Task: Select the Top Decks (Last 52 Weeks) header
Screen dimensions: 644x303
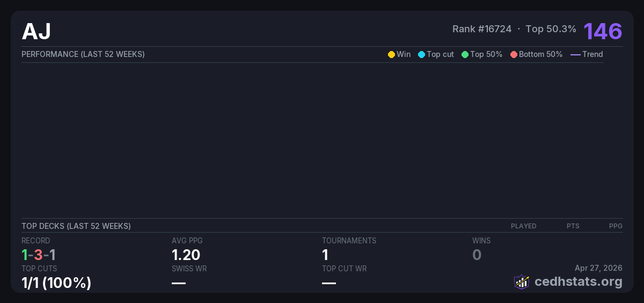Action: 76,226
